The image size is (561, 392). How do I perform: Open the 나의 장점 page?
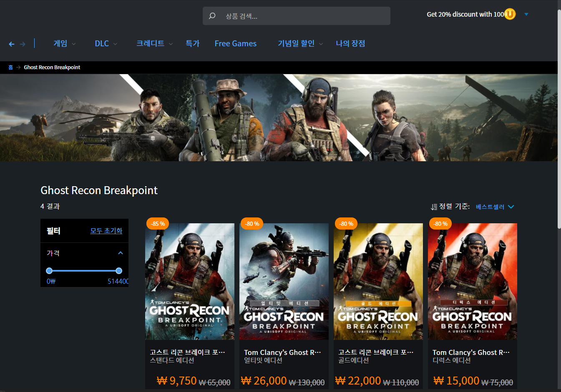point(350,43)
